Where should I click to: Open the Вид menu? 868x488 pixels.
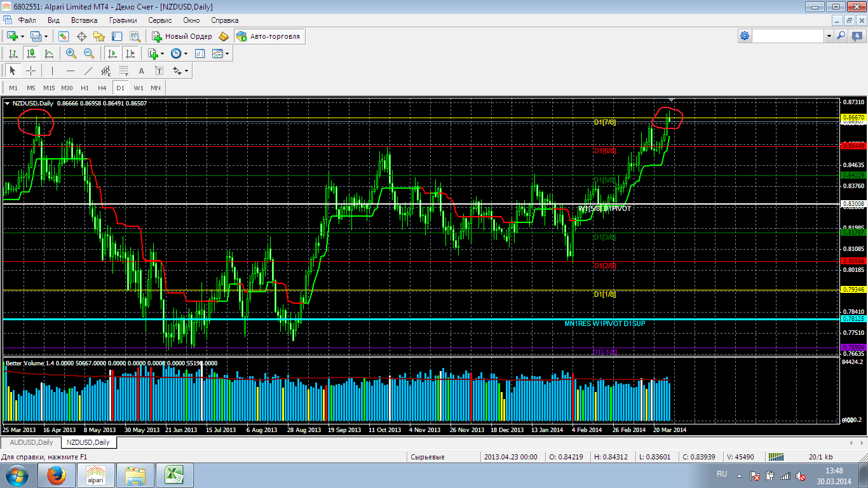tap(53, 20)
